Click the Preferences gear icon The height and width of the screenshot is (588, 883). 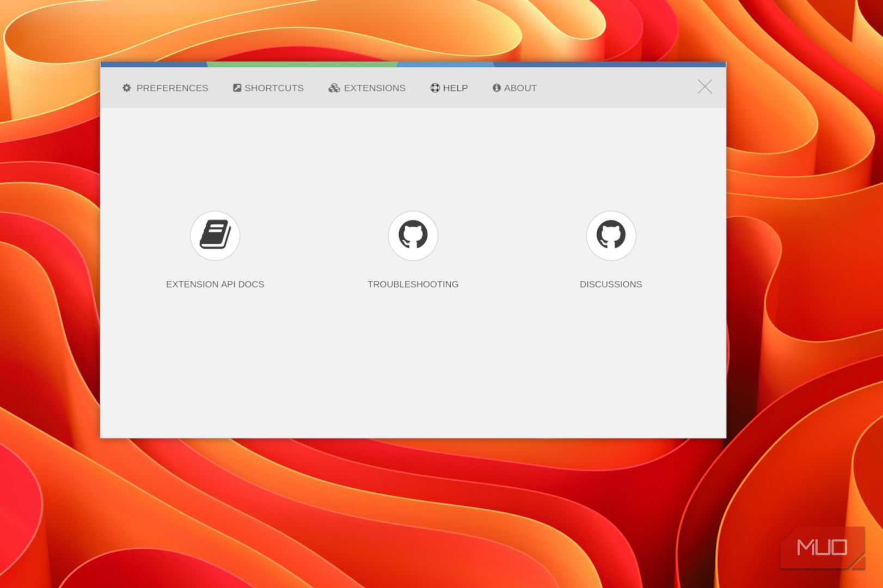point(127,88)
